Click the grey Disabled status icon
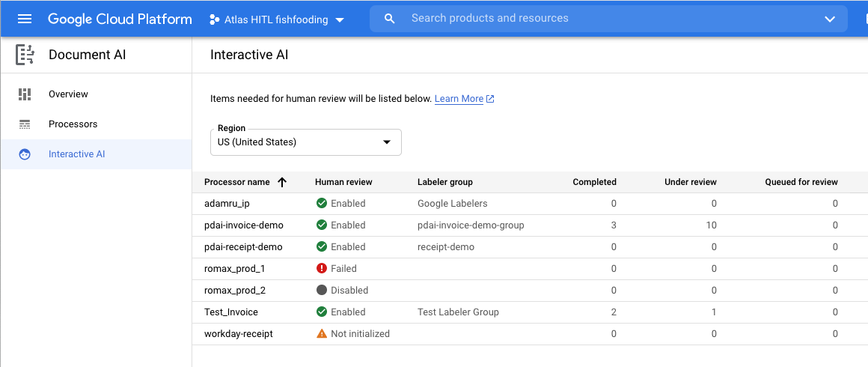Viewport: 868px width, 367px height. pyautogui.click(x=322, y=291)
